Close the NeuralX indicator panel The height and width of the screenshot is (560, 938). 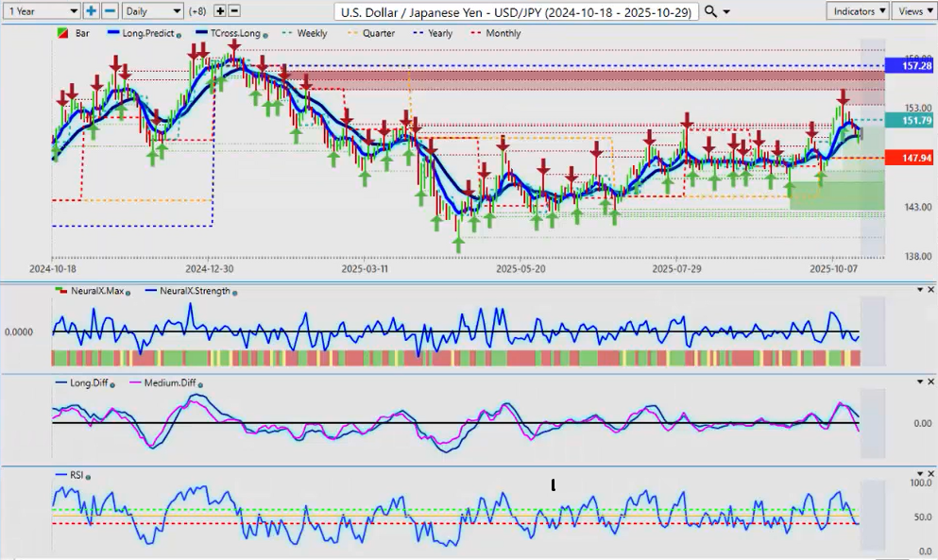tap(930, 290)
